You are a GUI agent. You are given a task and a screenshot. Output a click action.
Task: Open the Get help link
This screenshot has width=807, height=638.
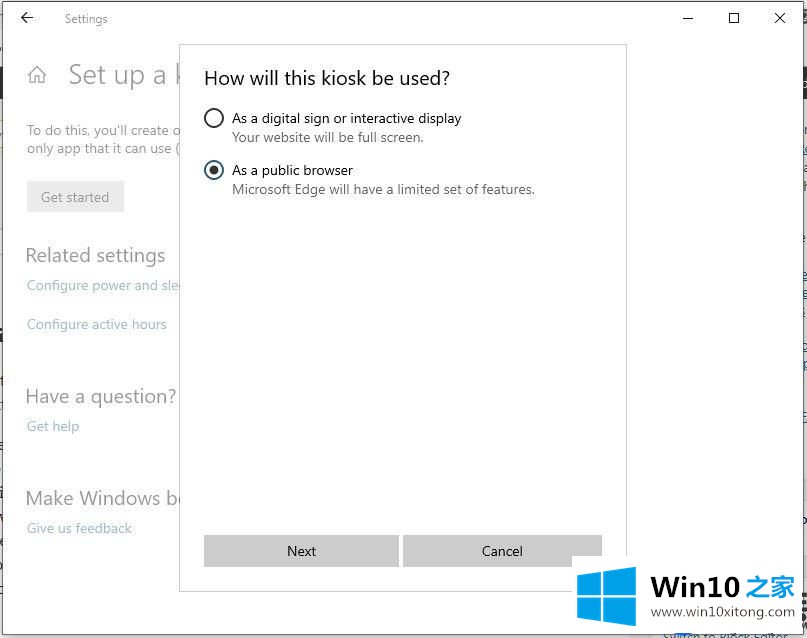(53, 426)
